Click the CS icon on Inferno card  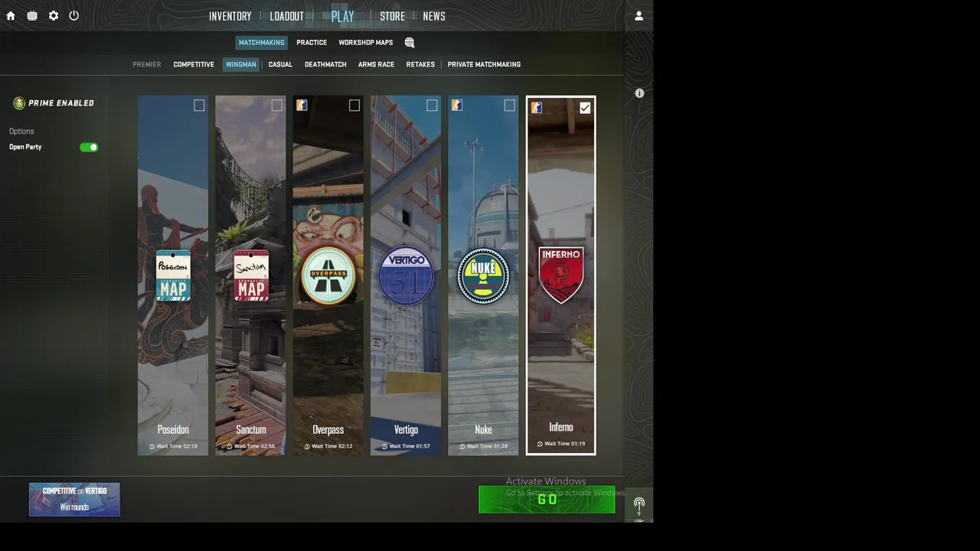click(x=537, y=108)
